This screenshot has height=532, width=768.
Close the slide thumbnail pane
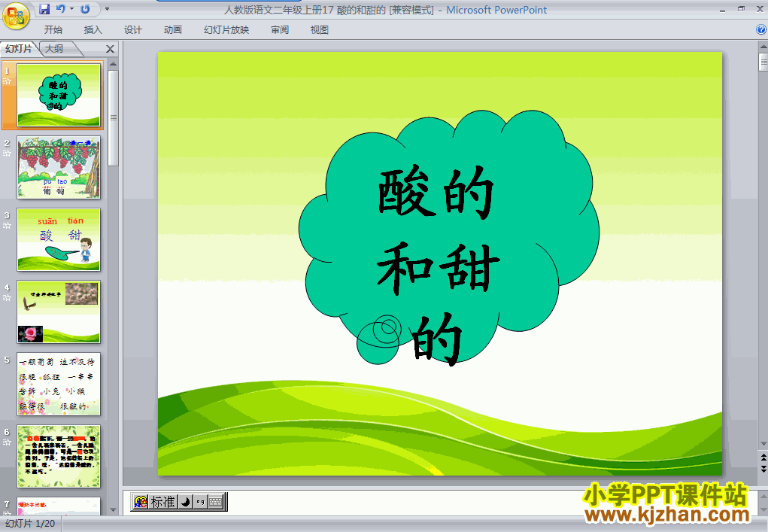click(111, 49)
